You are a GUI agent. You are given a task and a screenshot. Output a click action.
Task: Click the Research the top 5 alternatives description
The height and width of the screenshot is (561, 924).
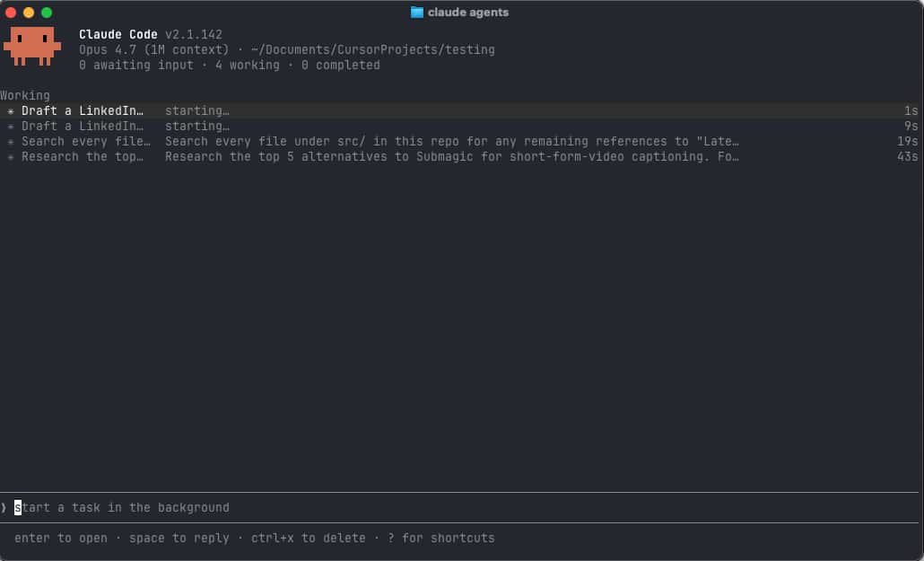tap(451, 157)
